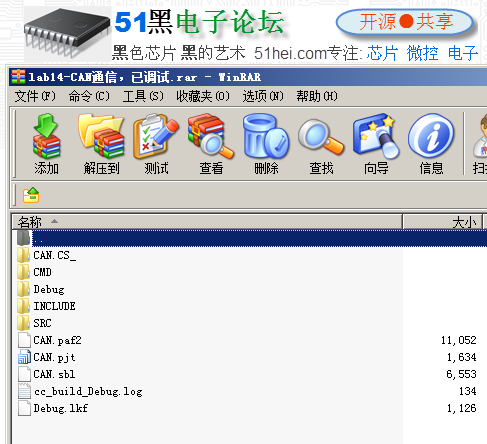This screenshot has height=444, width=487.
Task: Click the size value "11,052"
Action: click(x=459, y=340)
